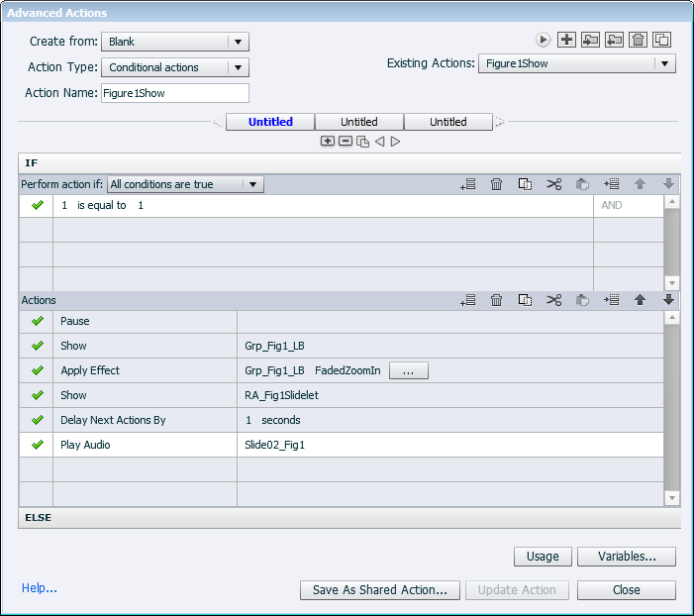The height and width of the screenshot is (616, 694).
Task: Switch to the third Untitled decision tab
Action: [448, 122]
